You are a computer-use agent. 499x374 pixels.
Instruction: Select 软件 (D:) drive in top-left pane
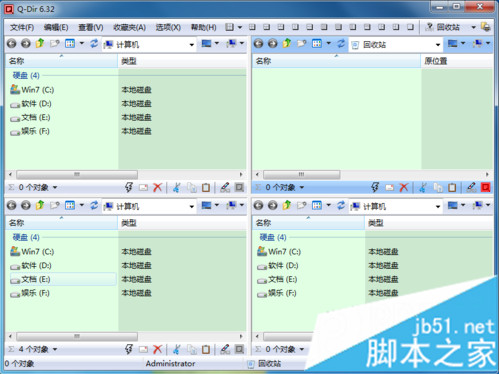click(31, 104)
